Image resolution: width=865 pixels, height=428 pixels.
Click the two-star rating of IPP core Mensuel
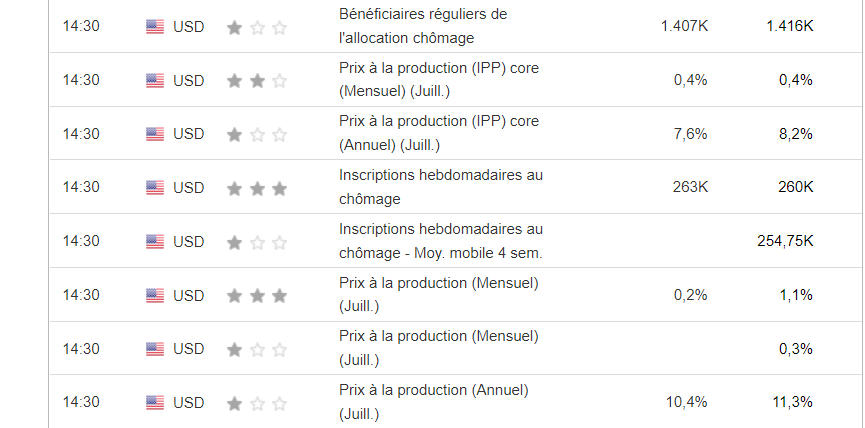[x=257, y=81]
